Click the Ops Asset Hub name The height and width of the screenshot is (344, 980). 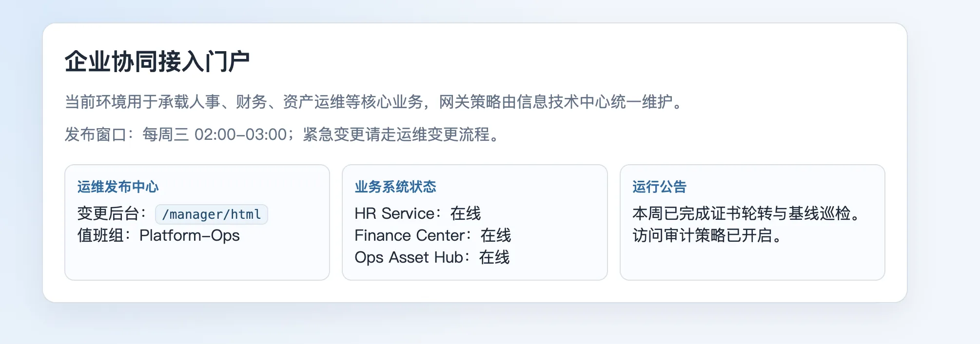point(409,257)
